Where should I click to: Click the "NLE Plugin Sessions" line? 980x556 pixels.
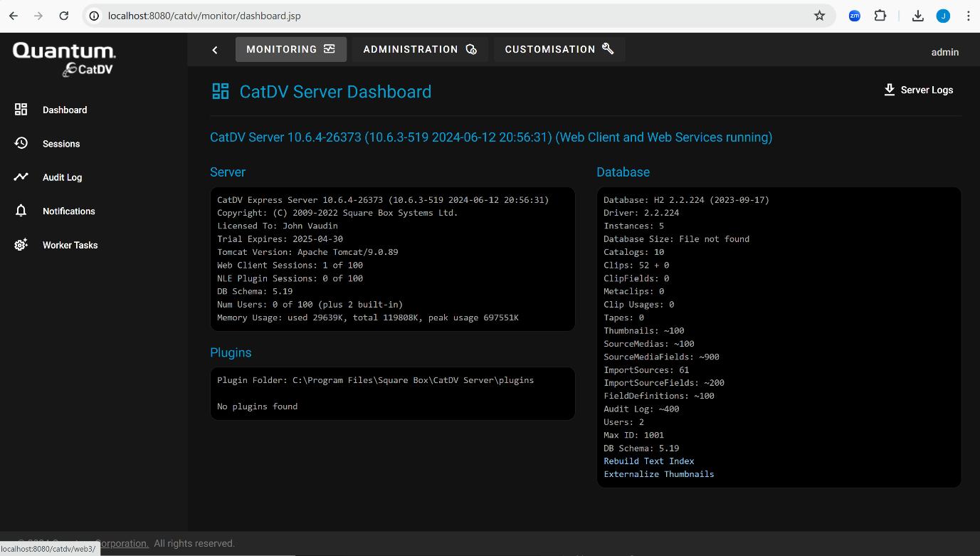290,278
